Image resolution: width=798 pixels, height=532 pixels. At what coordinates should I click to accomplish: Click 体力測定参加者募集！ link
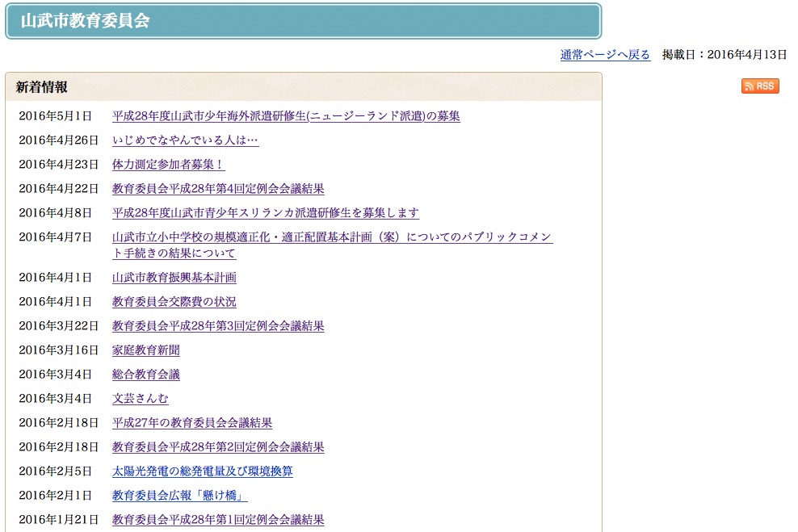coord(169,164)
